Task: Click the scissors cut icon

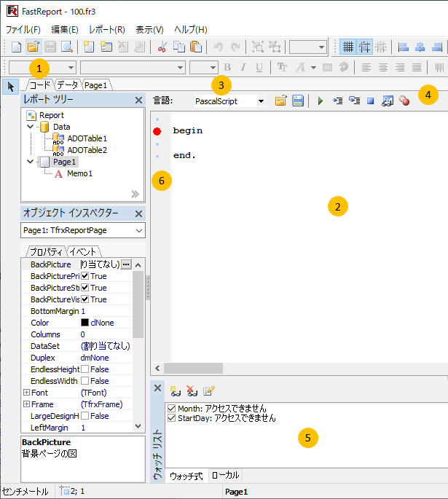Action: [x=162, y=47]
